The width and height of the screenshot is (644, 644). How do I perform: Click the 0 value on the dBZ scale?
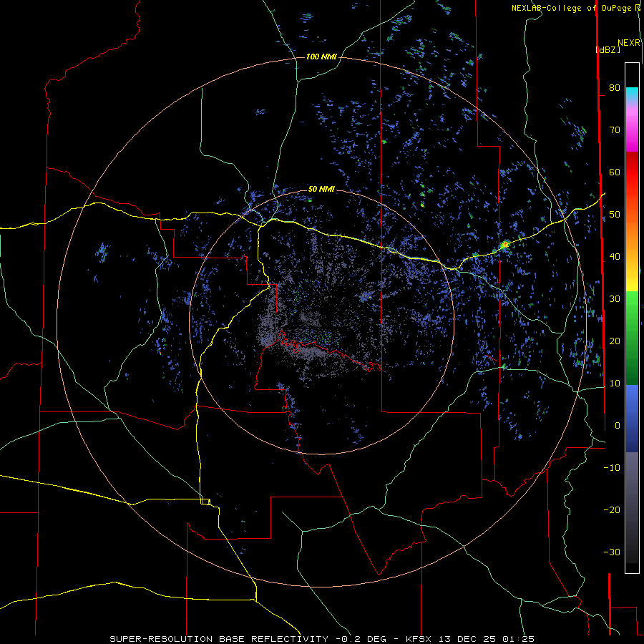click(618, 426)
